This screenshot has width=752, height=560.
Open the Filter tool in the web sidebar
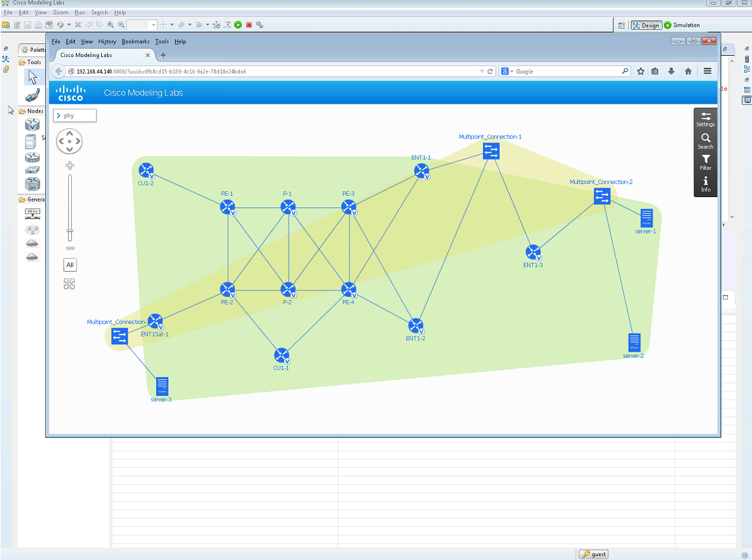click(705, 163)
